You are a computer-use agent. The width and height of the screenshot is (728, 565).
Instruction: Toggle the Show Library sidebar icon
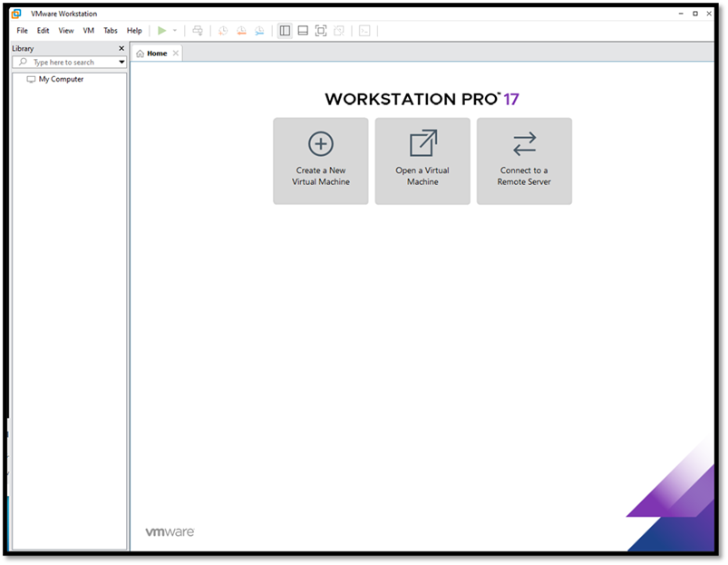click(285, 30)
